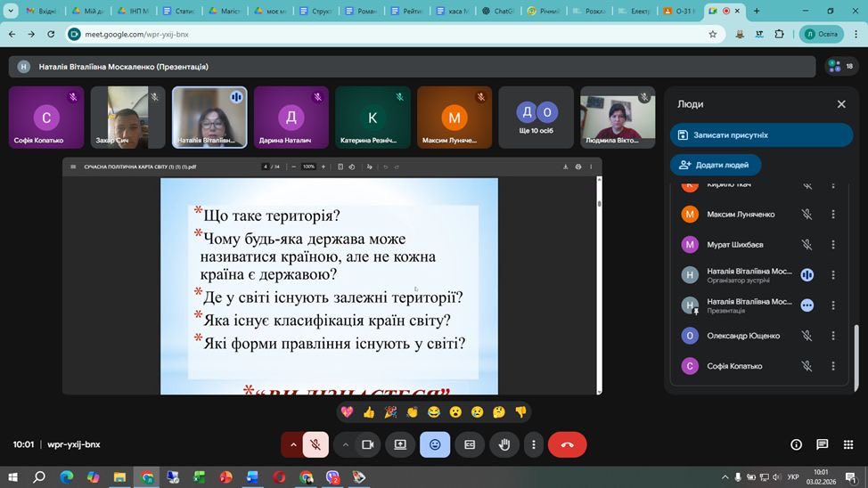This screenshot has height=488, width=868.
Task: Leave the call with the red button
Action: (x=568, y=444)
